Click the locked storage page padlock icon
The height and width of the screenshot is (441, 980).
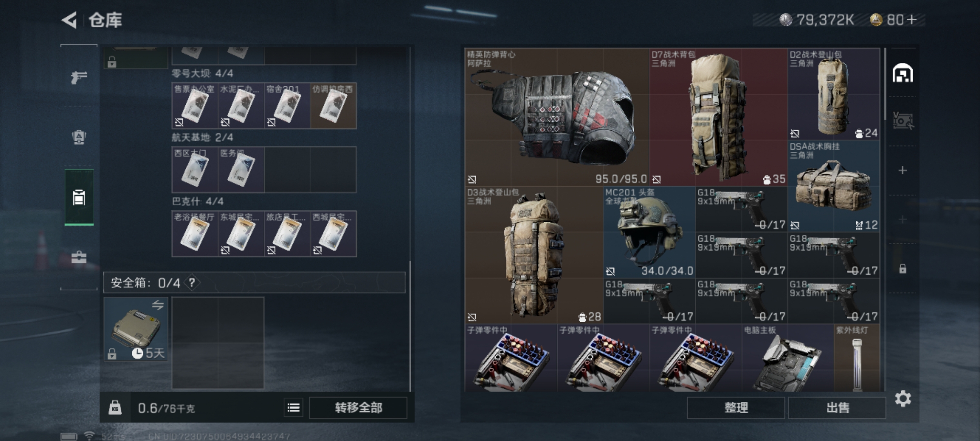[903, 268]
